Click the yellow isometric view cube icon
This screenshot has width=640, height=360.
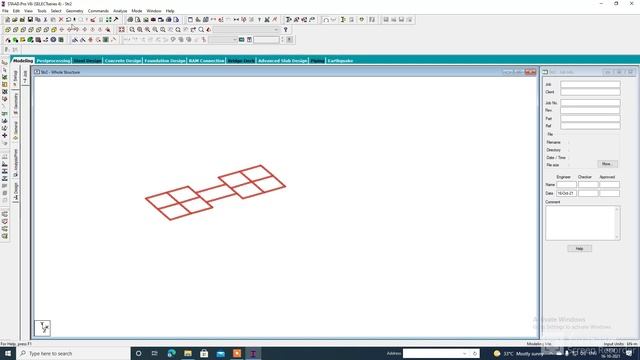(x=54, y=30)
